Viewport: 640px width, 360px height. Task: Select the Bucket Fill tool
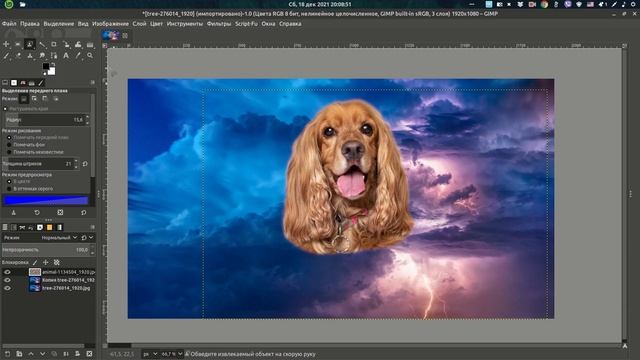90,44
